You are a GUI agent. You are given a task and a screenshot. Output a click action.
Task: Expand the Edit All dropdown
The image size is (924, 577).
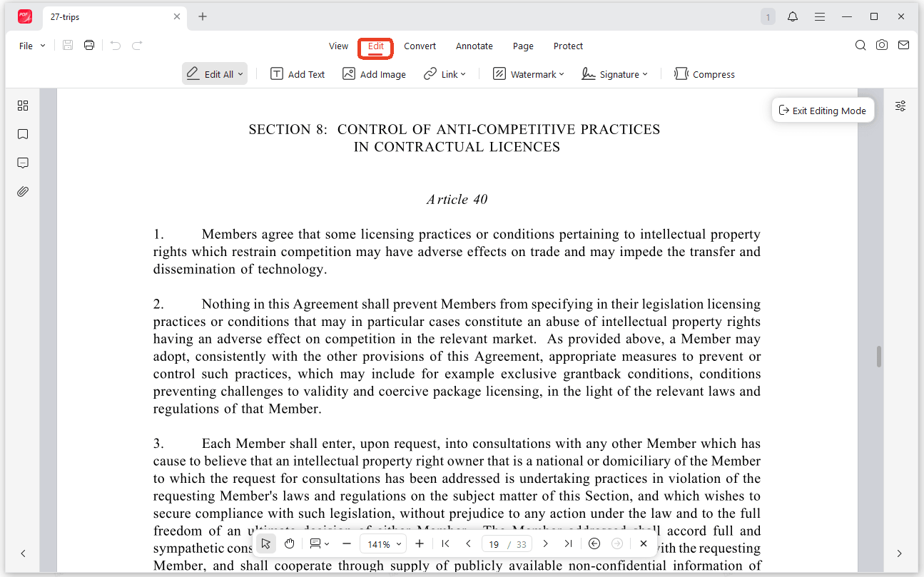point(240,74)
